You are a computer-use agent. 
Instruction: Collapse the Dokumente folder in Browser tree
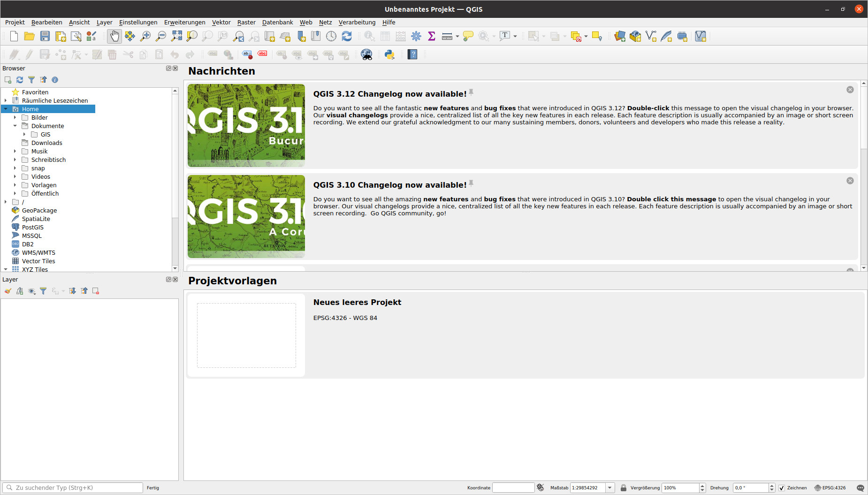(15, 126)
